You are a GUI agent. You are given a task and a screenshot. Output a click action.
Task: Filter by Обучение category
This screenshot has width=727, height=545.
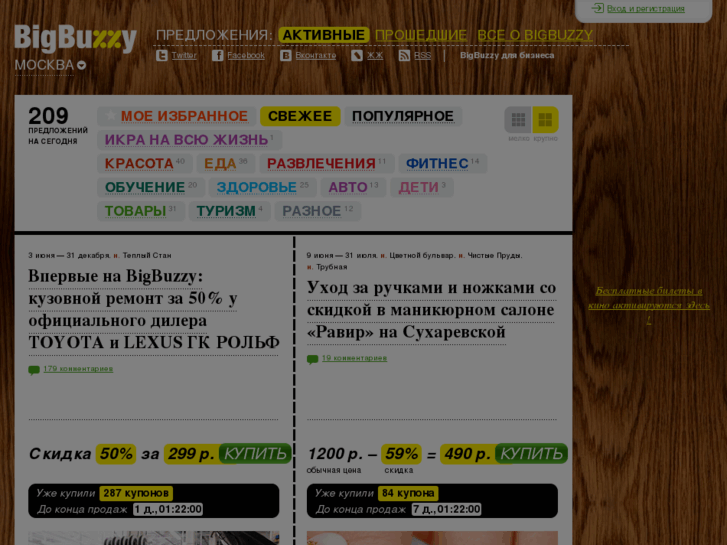[151, 187]
